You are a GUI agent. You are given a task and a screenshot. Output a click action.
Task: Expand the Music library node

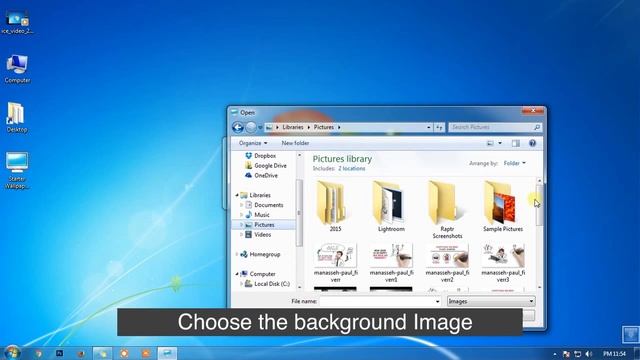coord(242,215)
